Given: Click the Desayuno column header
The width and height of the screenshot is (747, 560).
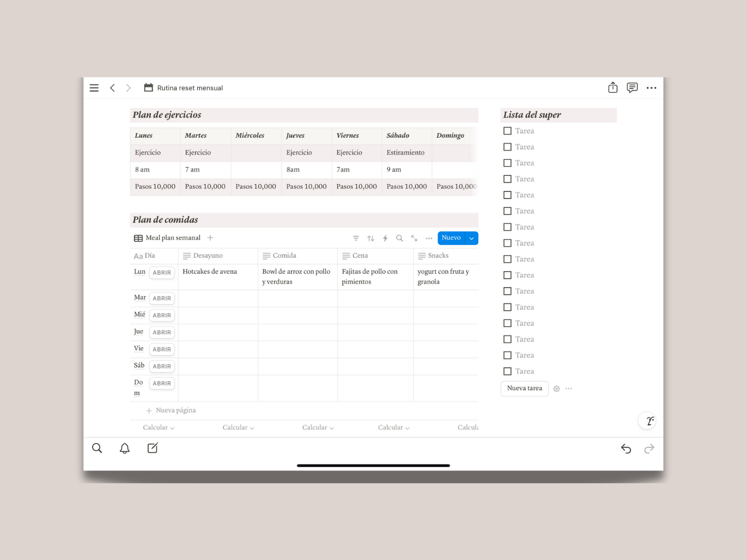Looking at the screenshot, I should click(x=218, y=256).
